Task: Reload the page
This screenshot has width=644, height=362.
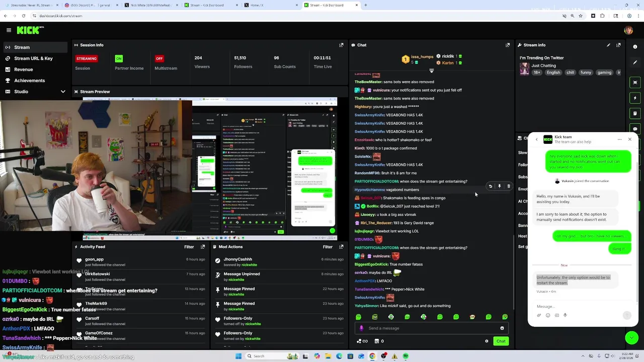Action: point(23,16)
